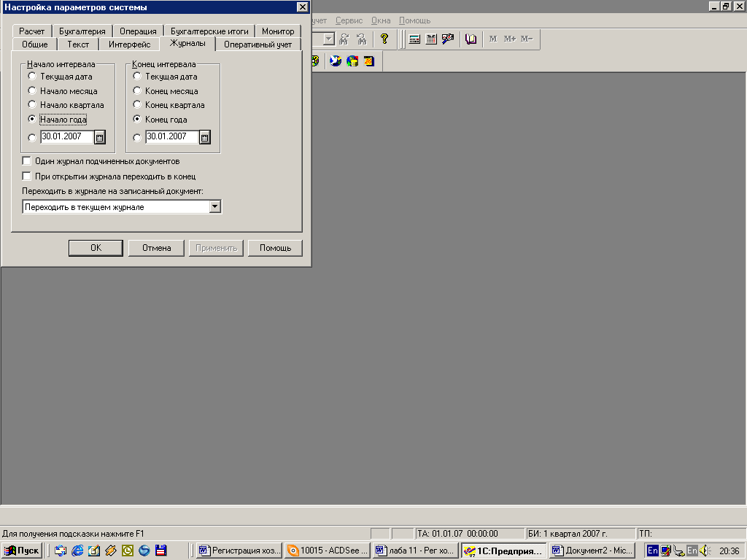Switch to '10015 - ACDSee' taskbar button
The height and width of the screenshot is (560, 747).
click(328, 551)
